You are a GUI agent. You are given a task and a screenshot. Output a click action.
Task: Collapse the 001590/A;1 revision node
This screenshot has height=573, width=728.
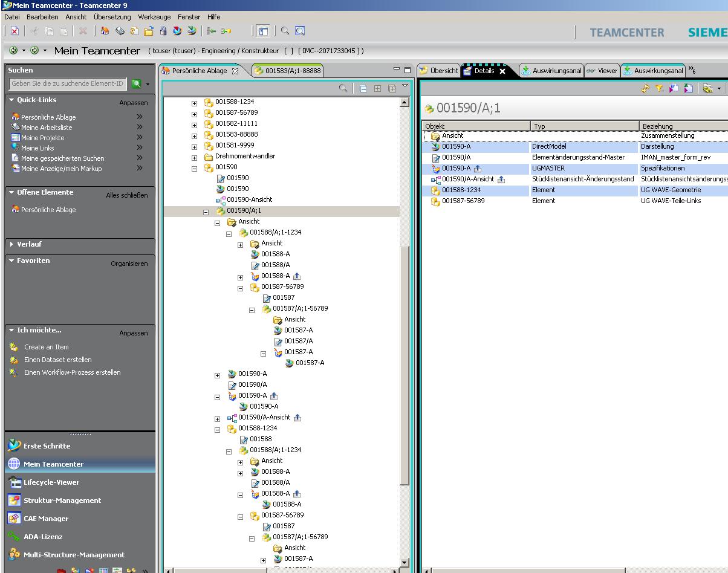click(206, 212)
